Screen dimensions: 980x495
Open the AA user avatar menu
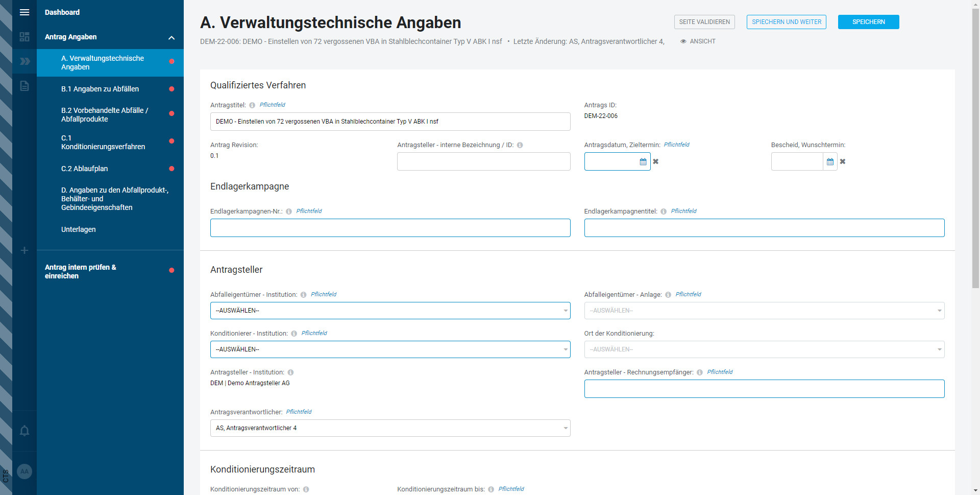click(24, 471)
